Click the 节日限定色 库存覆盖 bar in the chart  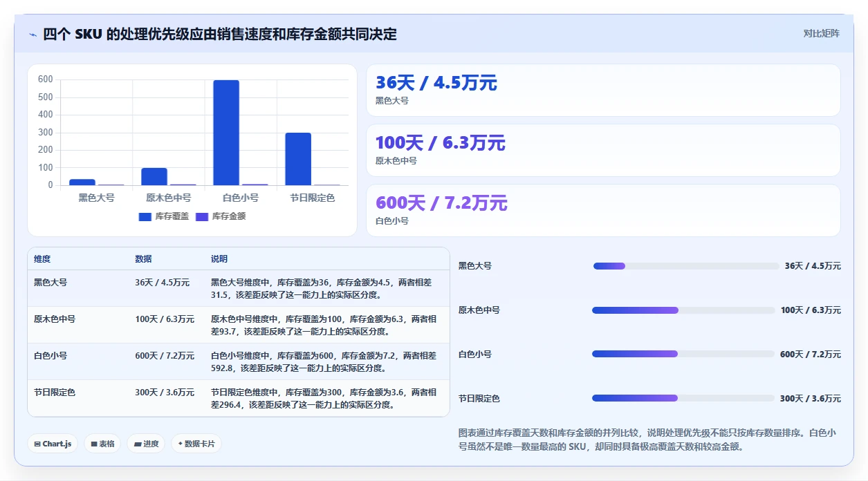coord(298,159)
